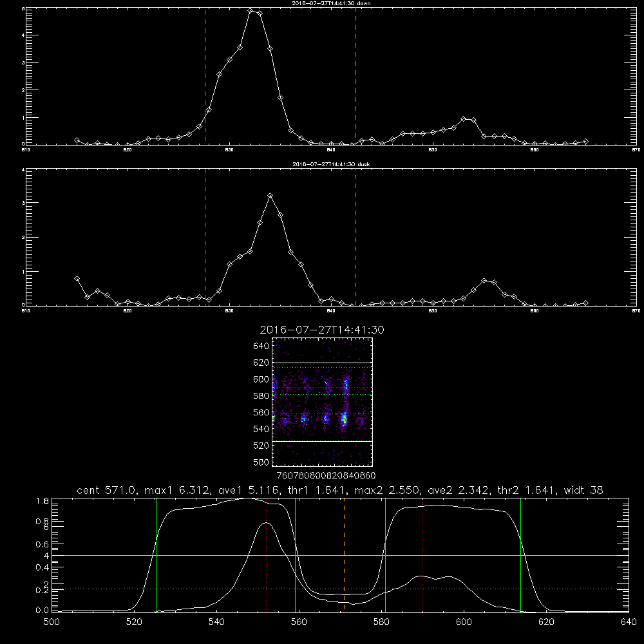
Task: Select the 'max2 2.550' value in stats line
Action: point(386,490)
